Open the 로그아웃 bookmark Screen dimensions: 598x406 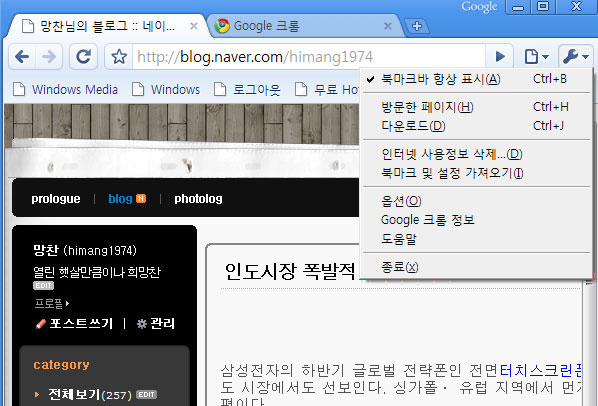247,90
